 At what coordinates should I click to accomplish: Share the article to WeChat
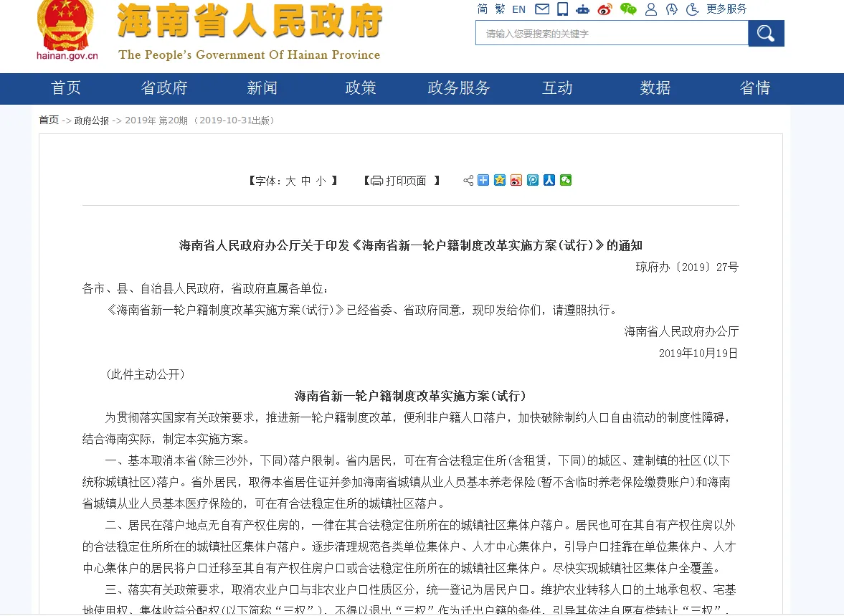point(566,180)
